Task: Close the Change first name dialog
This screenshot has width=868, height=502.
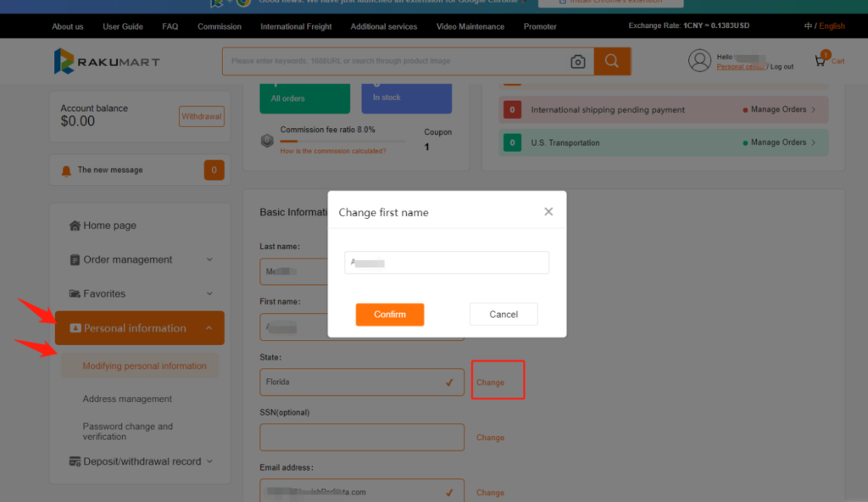Action: click(x=548, y=212)
